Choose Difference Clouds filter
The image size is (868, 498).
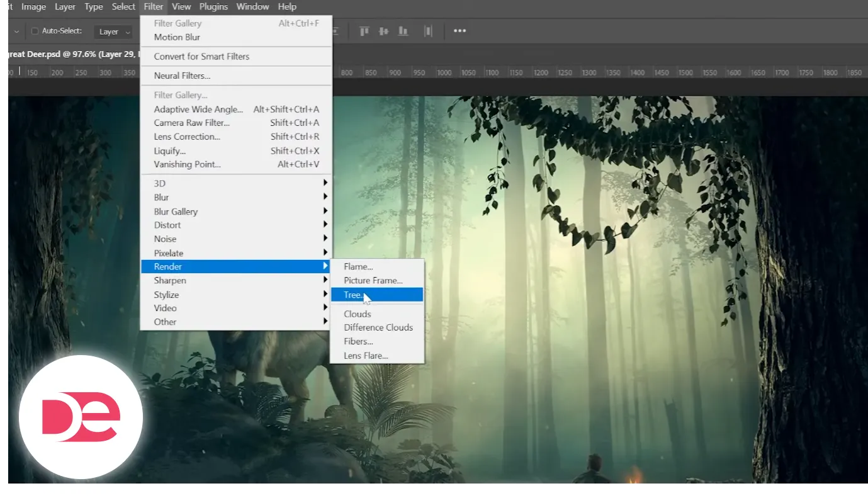point(377,328)
